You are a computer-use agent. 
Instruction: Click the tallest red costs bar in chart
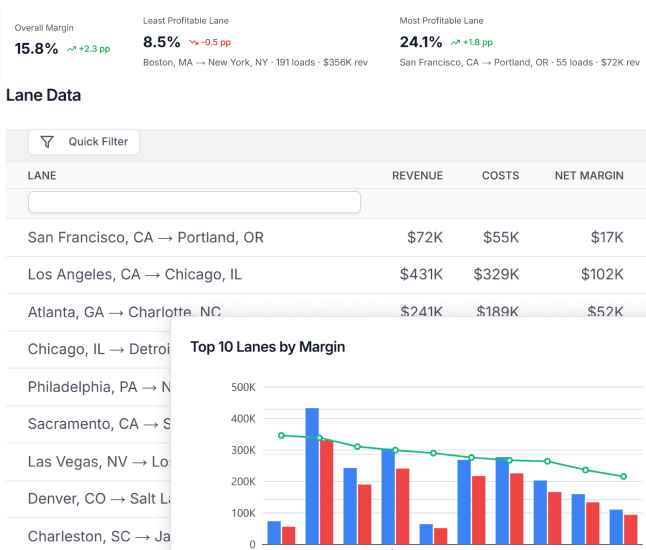[326, 492]
